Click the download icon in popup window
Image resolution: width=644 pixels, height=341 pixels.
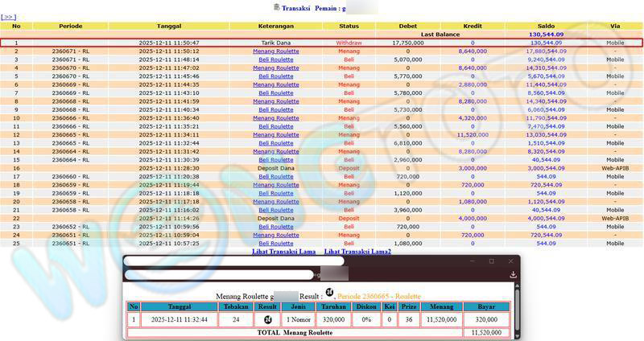point(513,275)
